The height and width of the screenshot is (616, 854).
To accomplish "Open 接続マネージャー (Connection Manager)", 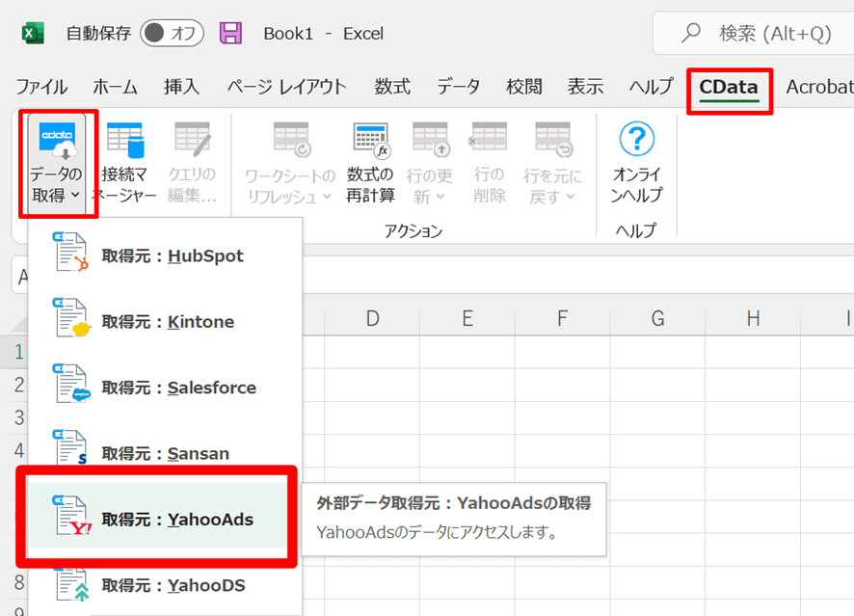I will (124, 162).
